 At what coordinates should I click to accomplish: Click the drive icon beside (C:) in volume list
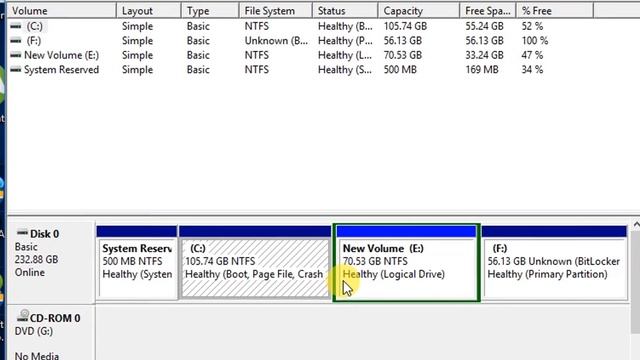coord(16,27)
